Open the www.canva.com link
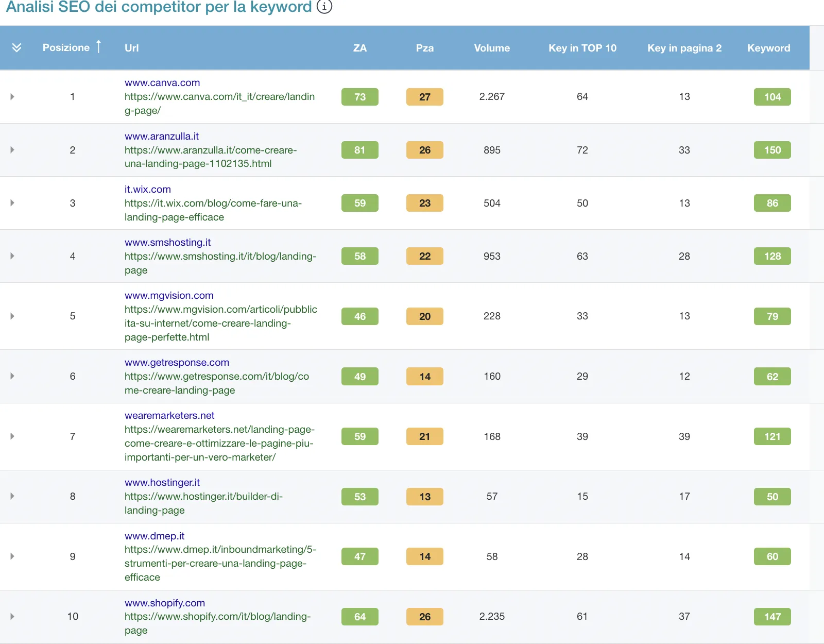824x644 pixels. [x=162, y=82]
